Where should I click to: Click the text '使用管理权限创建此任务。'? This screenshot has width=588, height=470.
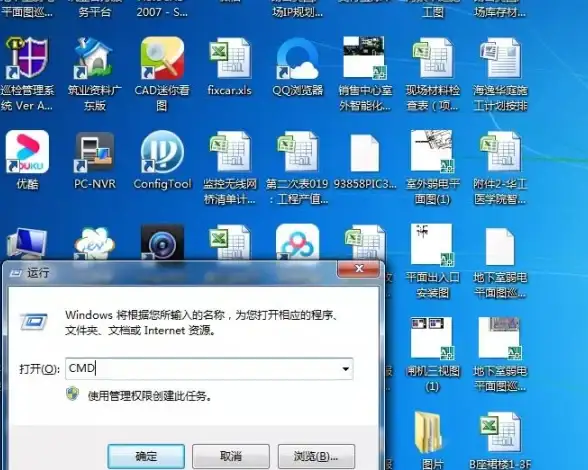pyautogui.click(x=150, y=396)
